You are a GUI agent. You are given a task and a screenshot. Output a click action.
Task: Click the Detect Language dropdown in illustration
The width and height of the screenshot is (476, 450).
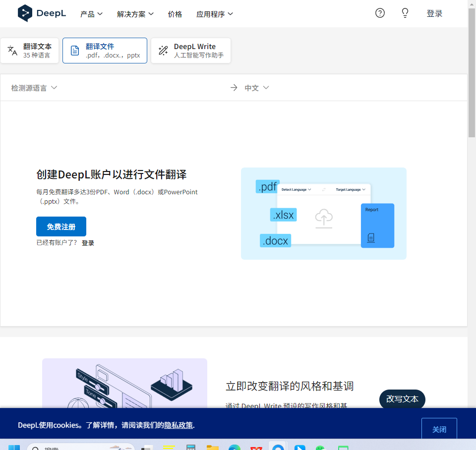pos(296,190)
